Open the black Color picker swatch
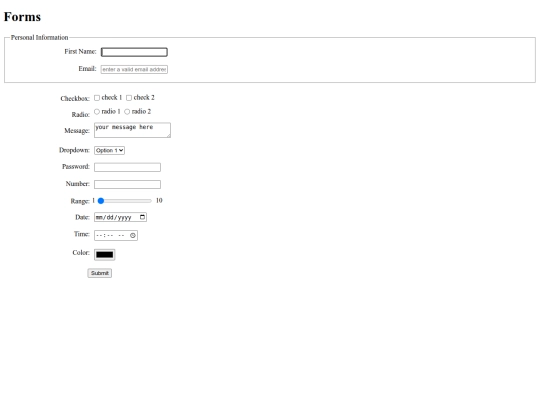Screen dimensions: 540x405 tap(104, 255)
